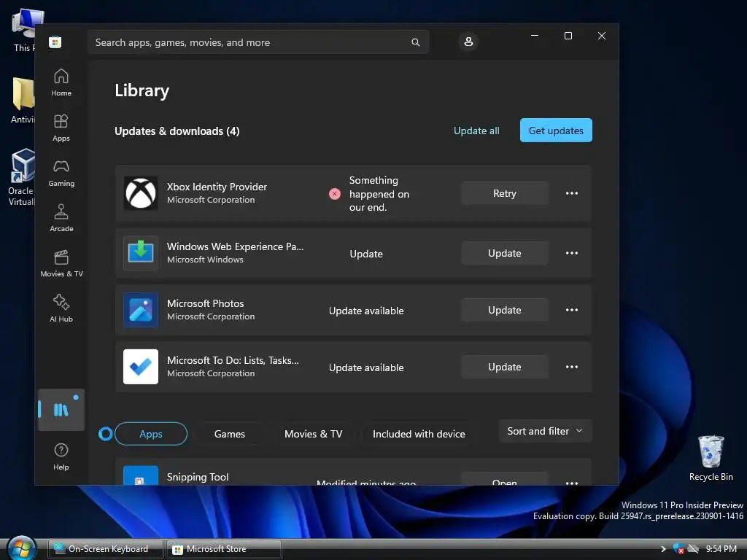Viewport: 747px width, 560px height.
Task: Click Microsoft Store taskbar button
Action: tap(224, 549)
